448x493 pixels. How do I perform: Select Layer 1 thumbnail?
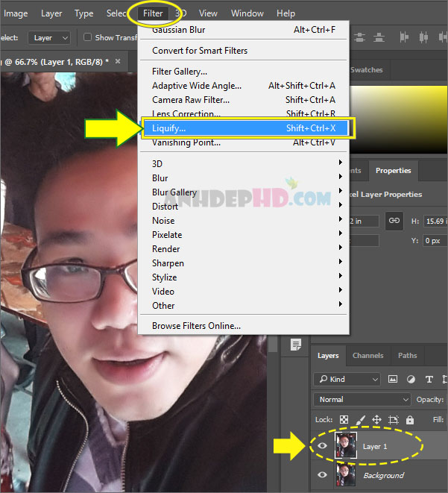pyautogui.click(x=346, y=445)
